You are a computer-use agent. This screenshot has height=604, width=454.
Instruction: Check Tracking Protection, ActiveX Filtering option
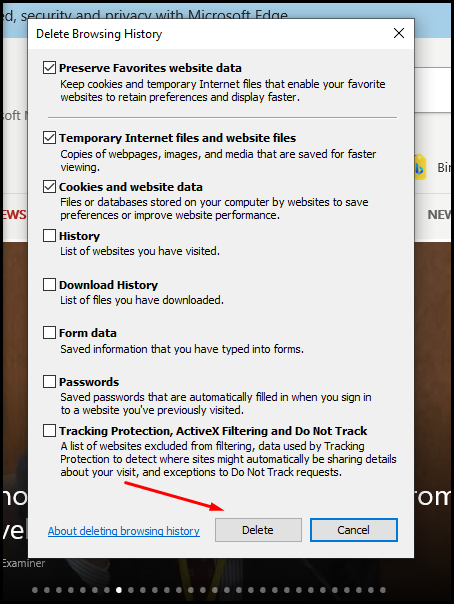(x=49, y=431)
